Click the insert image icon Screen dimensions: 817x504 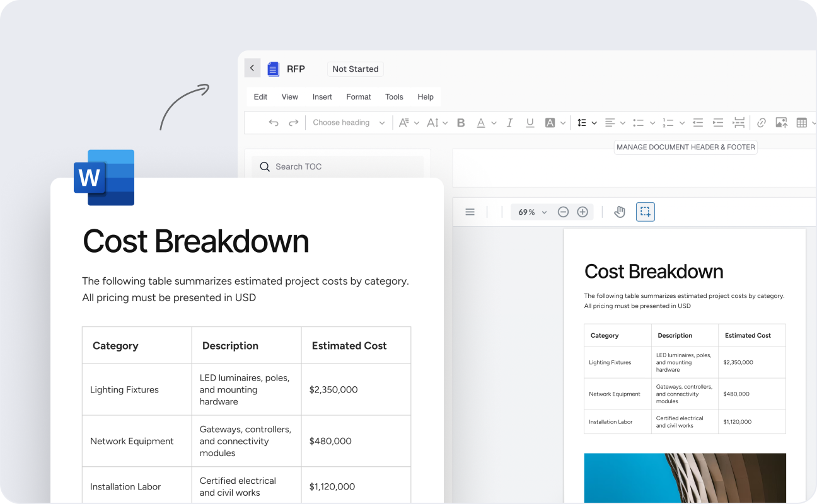[782, 123]
